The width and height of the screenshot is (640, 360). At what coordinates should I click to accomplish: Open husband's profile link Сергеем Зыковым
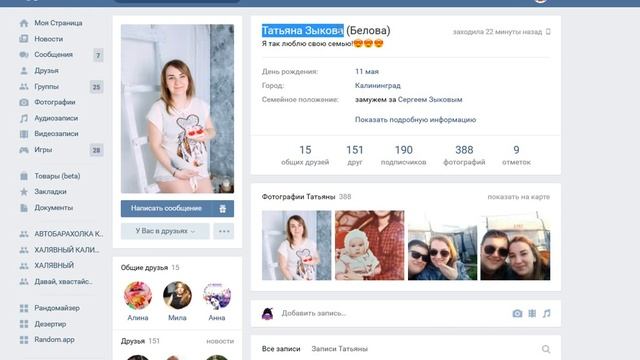click(430, 100)
